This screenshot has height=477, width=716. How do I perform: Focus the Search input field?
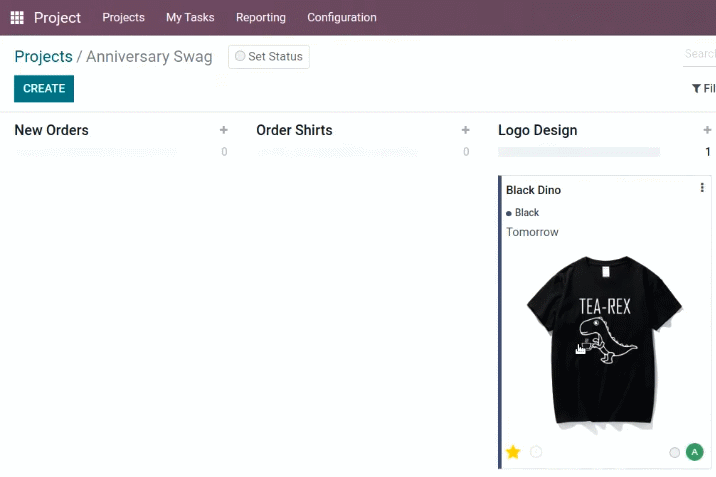[x=700, y=54]
